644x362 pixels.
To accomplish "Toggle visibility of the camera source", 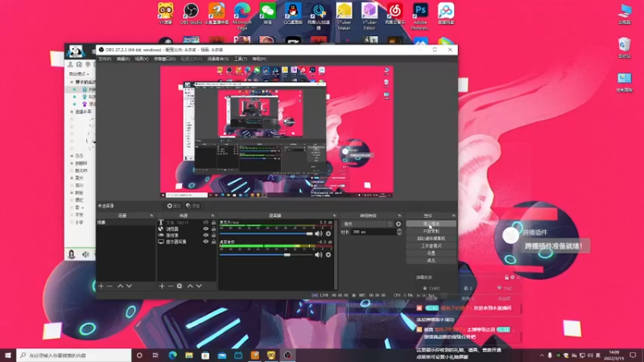I will [x=206, y=235].
